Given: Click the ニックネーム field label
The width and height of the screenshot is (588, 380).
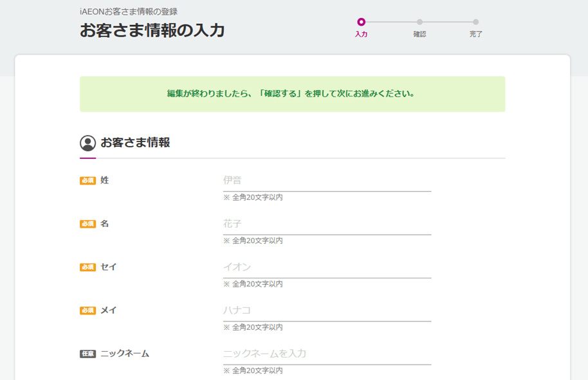Looking at the screenshot, I should 125,354.
